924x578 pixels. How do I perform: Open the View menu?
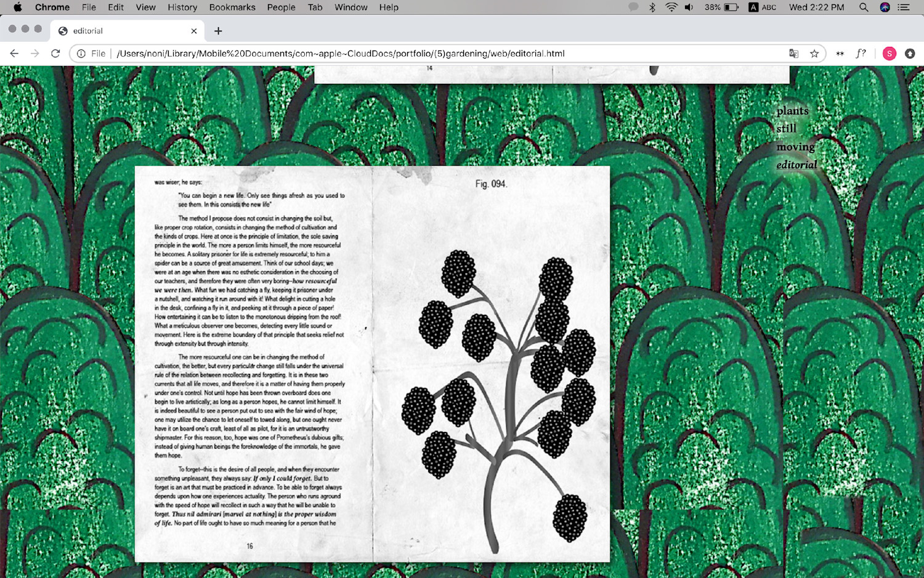point(145,7)
